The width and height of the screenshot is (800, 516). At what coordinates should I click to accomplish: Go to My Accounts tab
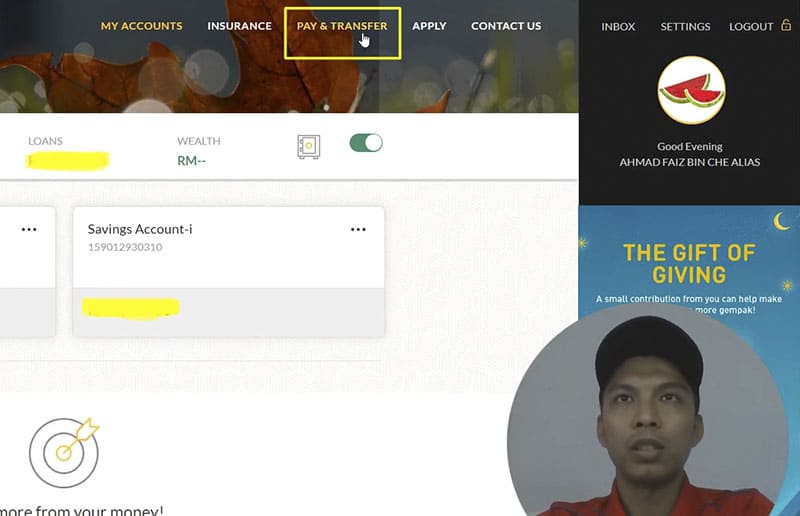click(x=141, y=26)
